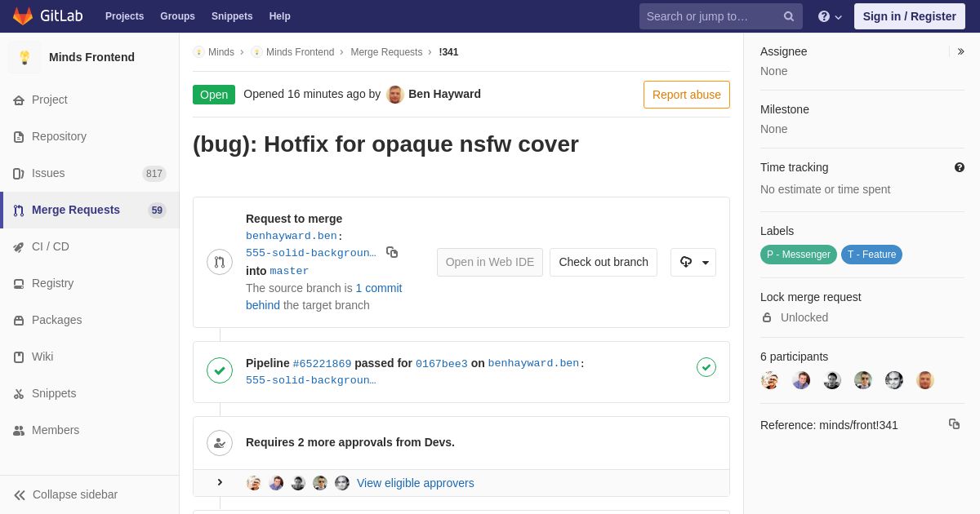The width and height of the screenshot is (980, 514).
Task: Click View eligible approvers link
Action: [415, 483]
